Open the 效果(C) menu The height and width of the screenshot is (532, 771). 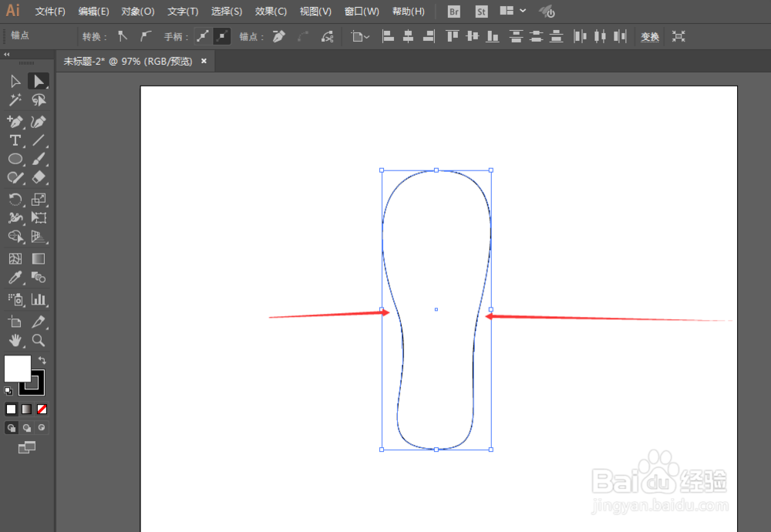[271, 12]
